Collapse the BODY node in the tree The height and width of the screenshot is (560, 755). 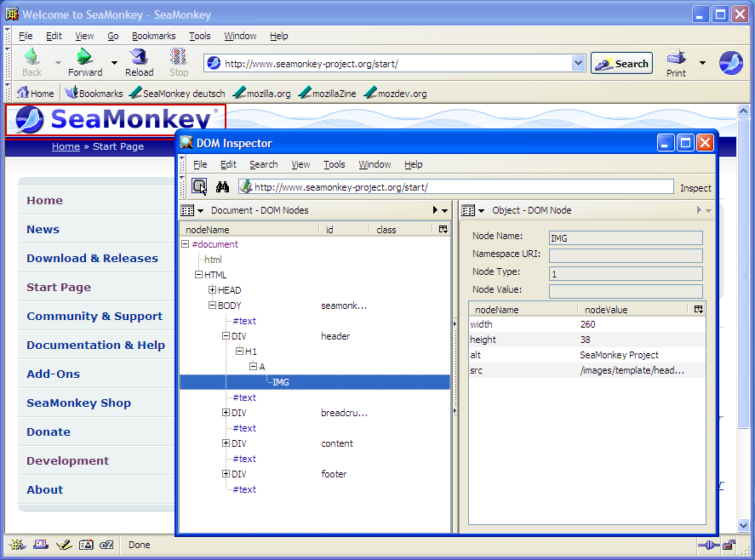tap(212, 306)
